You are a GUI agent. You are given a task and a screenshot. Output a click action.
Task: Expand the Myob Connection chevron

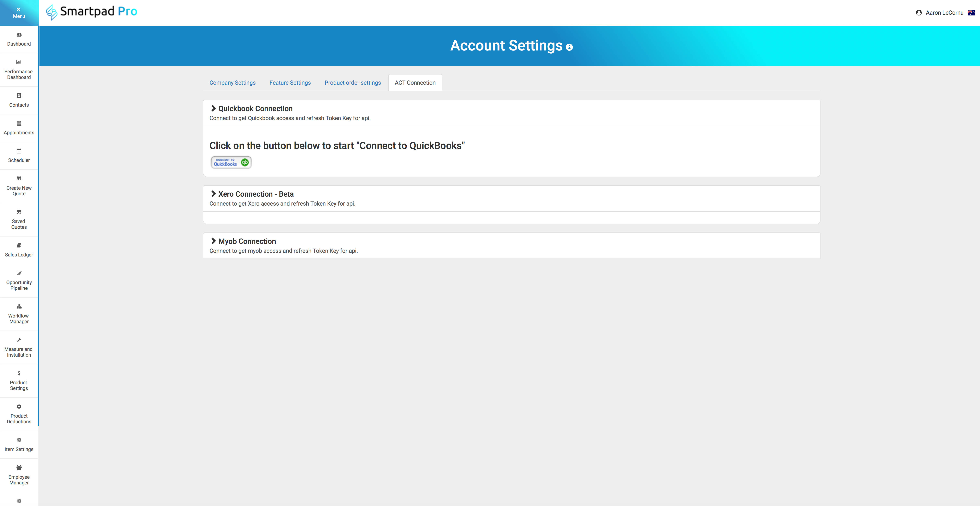[213, 241]
